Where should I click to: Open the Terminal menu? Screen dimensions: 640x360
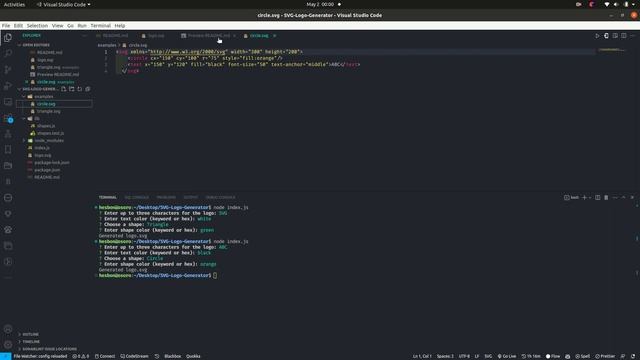point(100,25)
